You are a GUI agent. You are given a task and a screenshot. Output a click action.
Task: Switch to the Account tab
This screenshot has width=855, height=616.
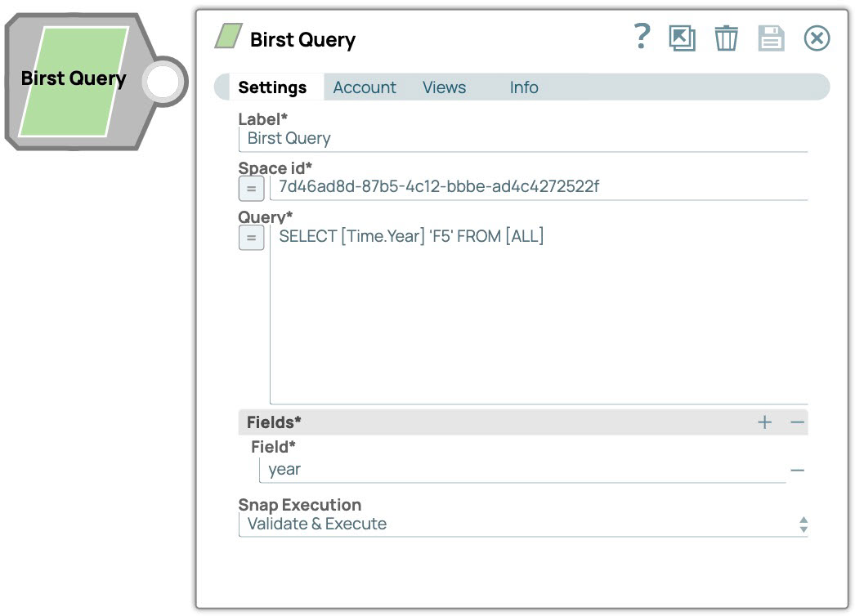tap(365, 87)
